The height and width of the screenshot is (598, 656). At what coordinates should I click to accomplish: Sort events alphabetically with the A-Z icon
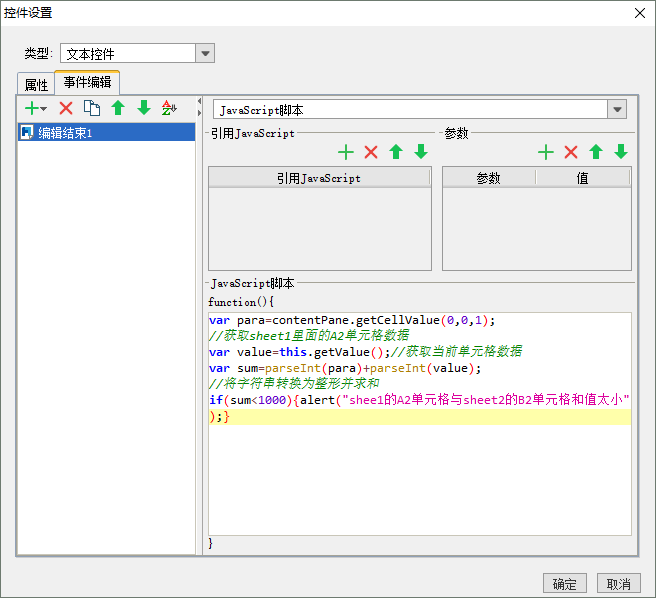tap(169, 108)
